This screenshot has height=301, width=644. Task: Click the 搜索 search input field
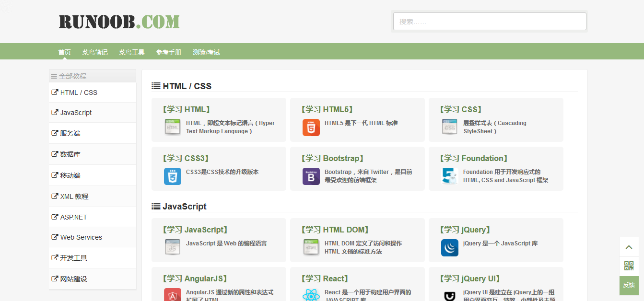click(x=490, y=22)
